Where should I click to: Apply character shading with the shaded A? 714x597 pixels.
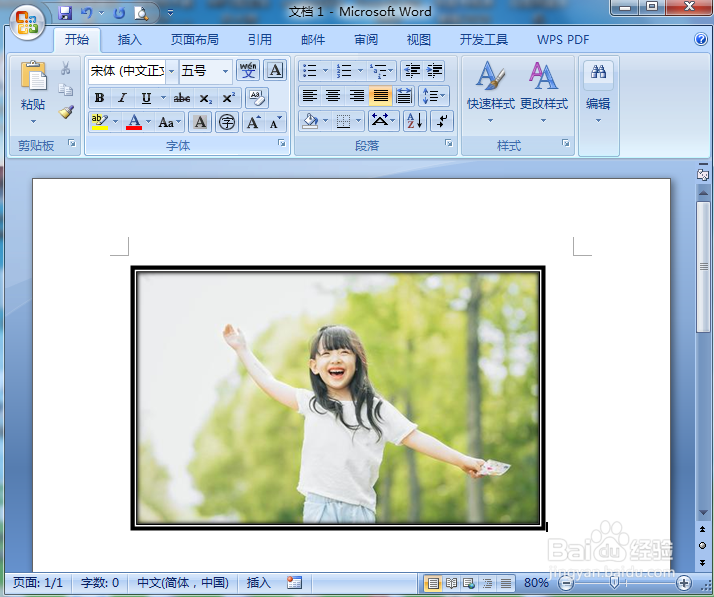(200, 122)
